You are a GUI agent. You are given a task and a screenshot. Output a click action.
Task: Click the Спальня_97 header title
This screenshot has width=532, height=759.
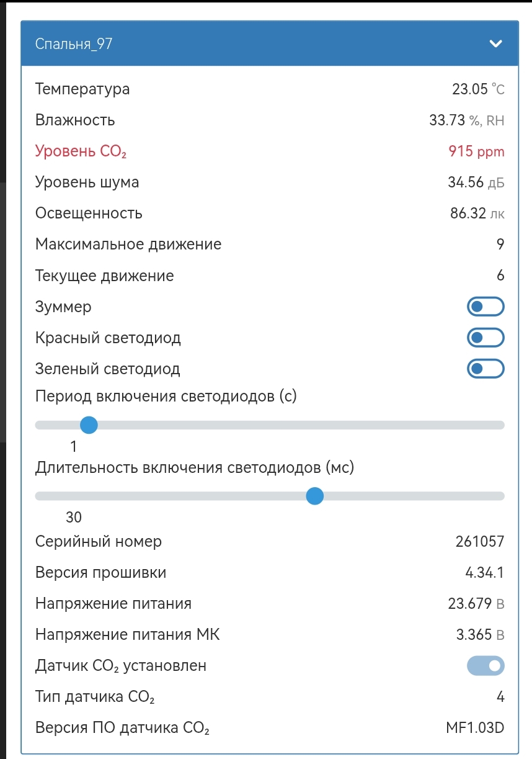[74, 43]
